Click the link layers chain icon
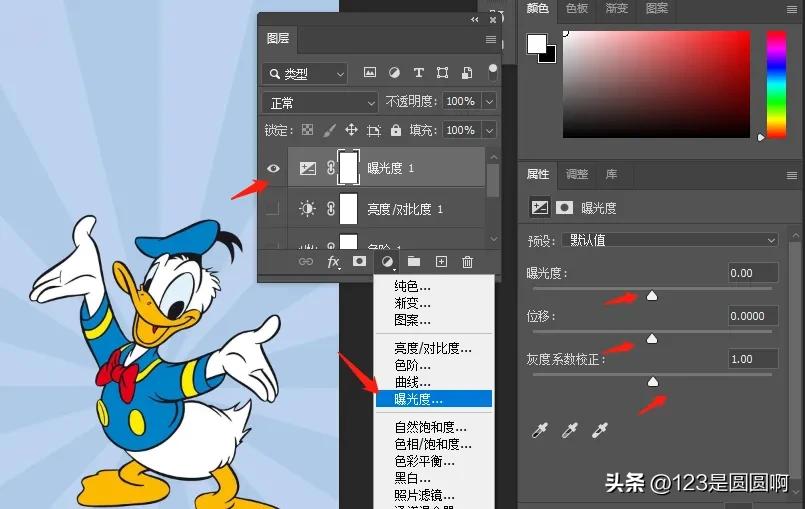Image resolution: width=805 pixels, height=509 pixels. 305,262
